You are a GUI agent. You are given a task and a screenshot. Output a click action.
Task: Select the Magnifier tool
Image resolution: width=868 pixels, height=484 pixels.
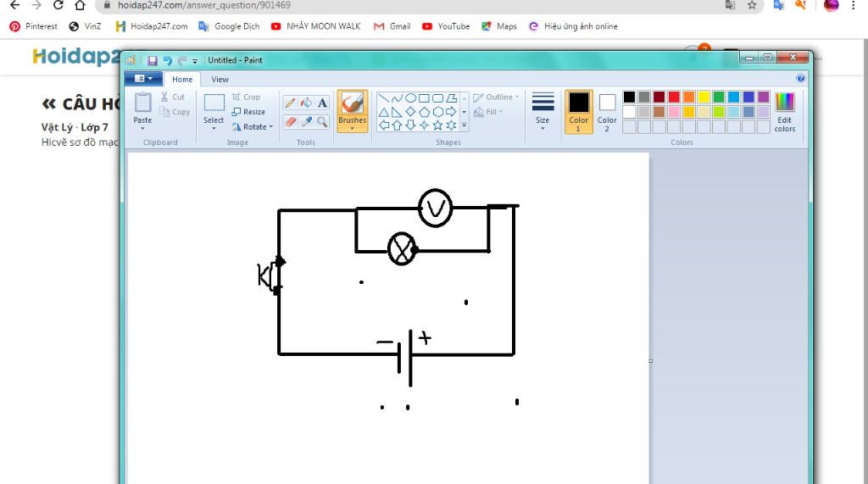(x=322, y=121)
